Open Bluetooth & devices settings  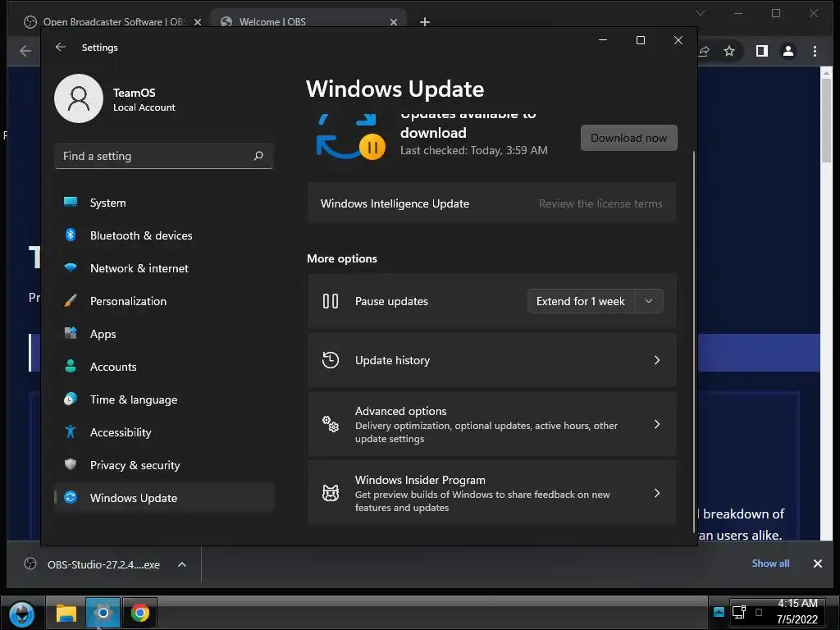(x=164, y=235)
